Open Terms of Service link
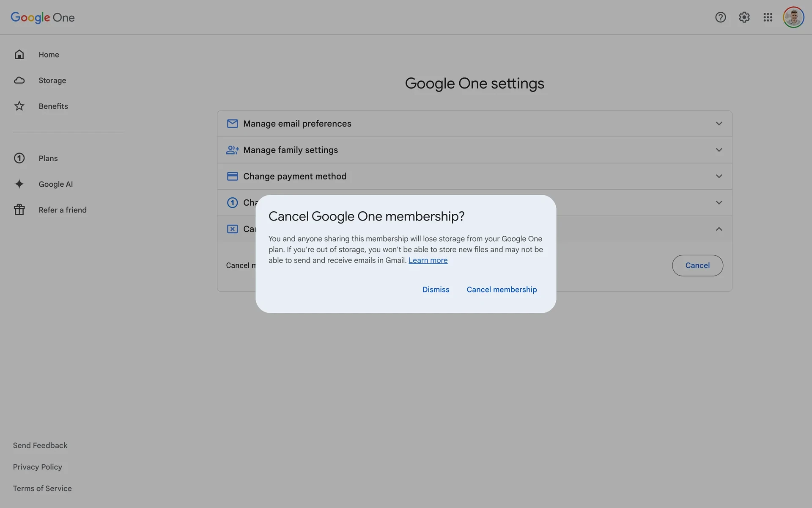The height and width of the screenshot is (508, 812). tap(42, 489)
